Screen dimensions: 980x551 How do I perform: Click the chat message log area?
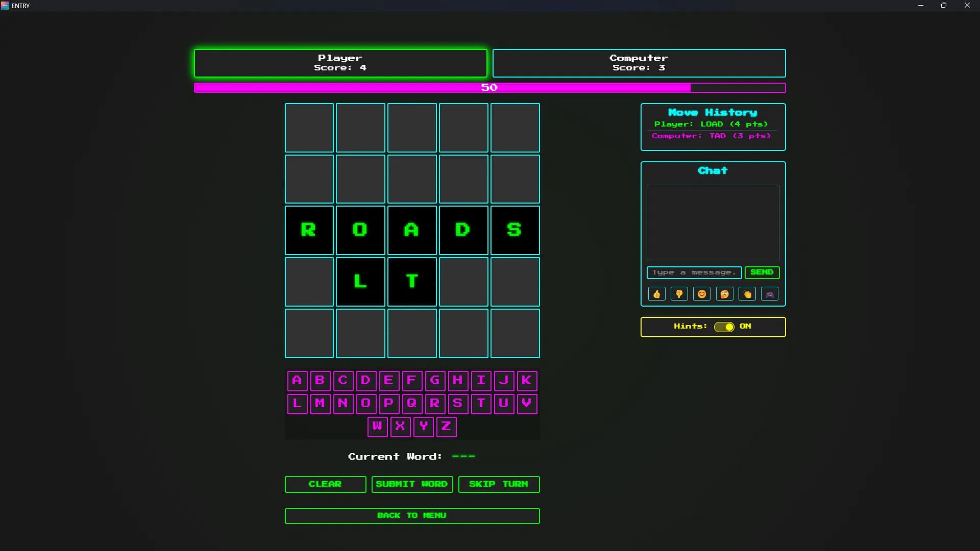point(713,223)
